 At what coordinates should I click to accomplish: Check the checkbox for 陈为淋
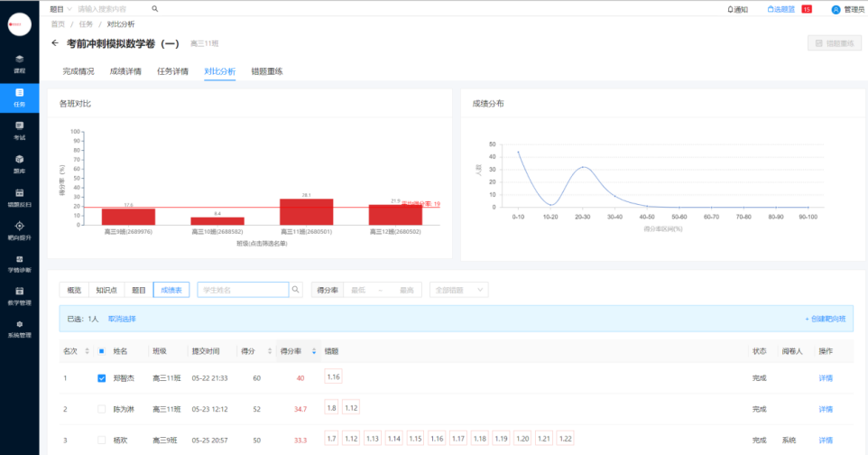pyautogui.click(x=101, y=409)
